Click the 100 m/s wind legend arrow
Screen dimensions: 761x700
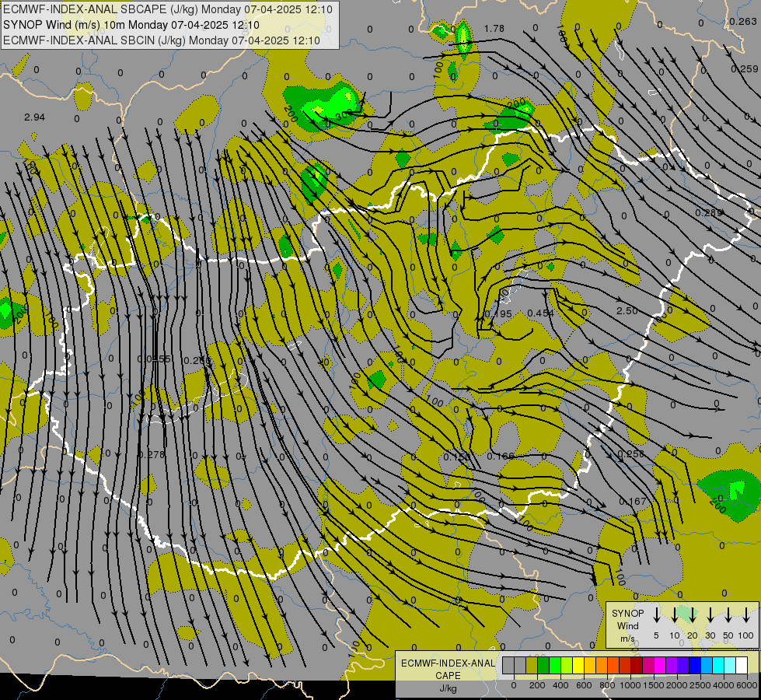[x=746, y=614]
